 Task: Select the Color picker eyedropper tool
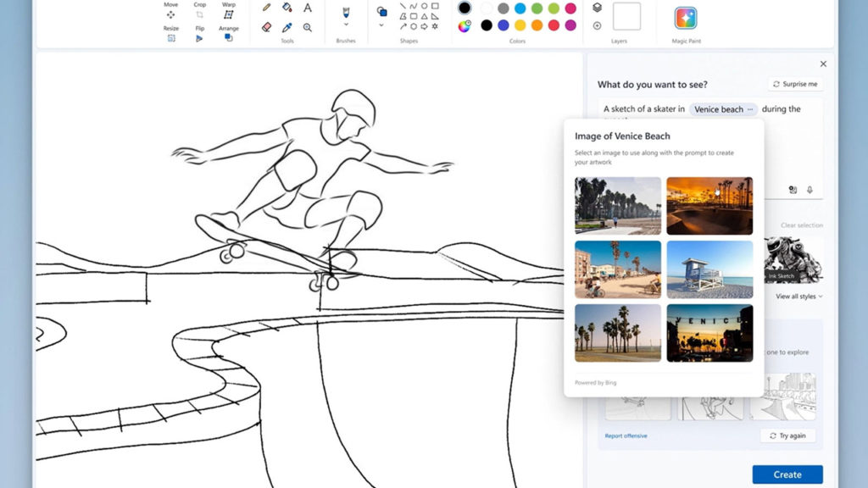pyautogui.click(x=287, y=27)
